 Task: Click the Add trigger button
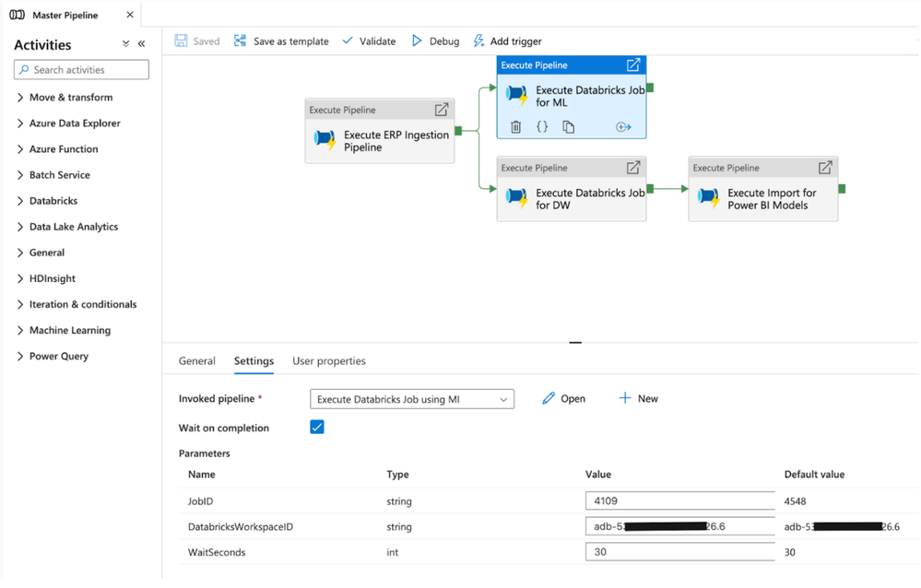507,41
